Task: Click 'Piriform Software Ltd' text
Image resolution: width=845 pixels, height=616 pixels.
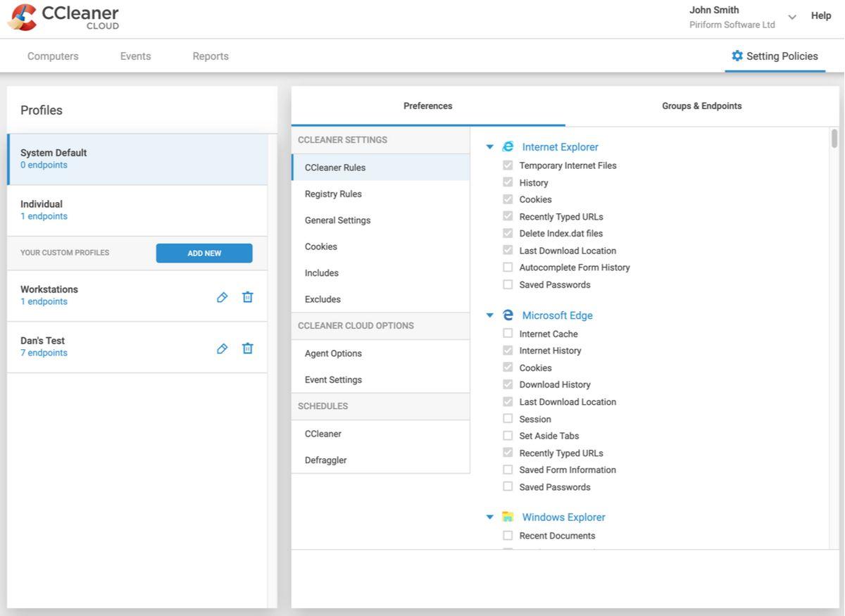Action: point(732,25)
